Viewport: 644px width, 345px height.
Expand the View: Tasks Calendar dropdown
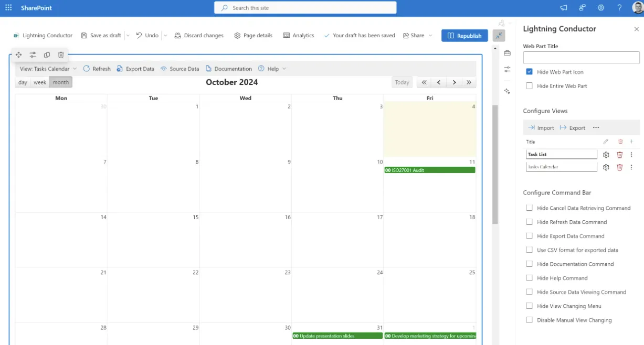pyautogui.click(x=48, y=69)
